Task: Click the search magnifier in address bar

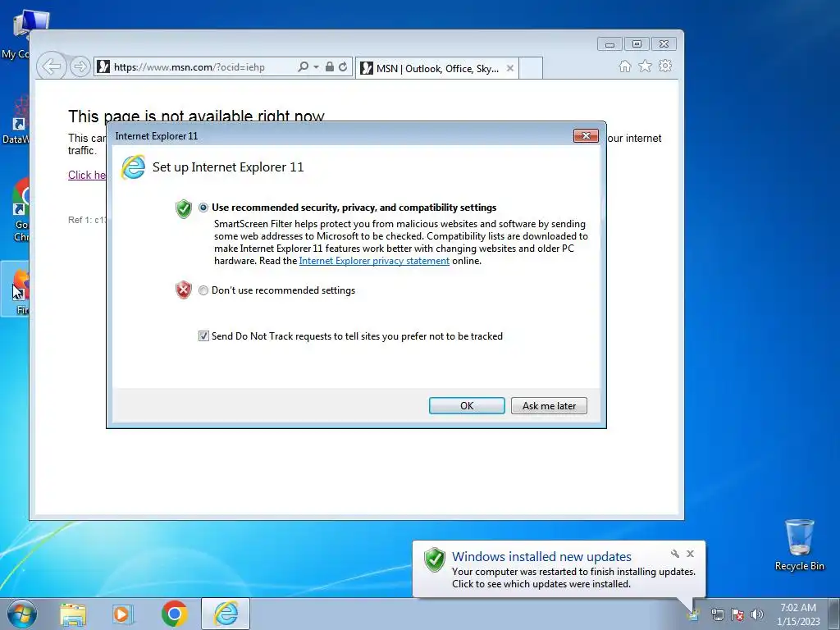Action: (x=303, y=67)
